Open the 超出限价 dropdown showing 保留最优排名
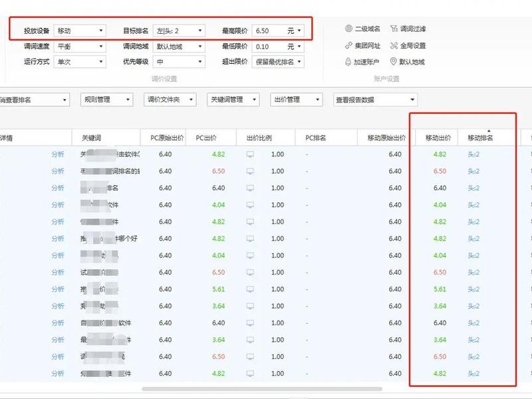Viewport: 532px width, 399px height. coord(278,62)
